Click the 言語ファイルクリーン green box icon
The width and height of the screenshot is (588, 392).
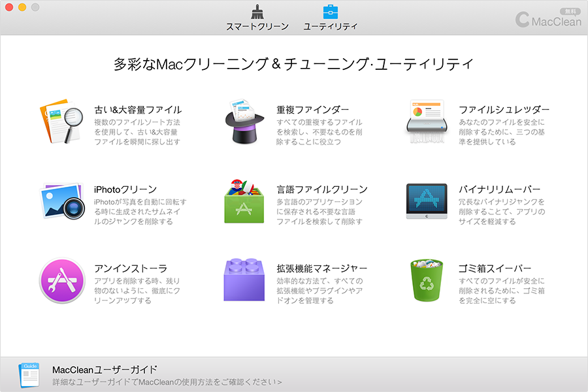(x=244, y=201)
